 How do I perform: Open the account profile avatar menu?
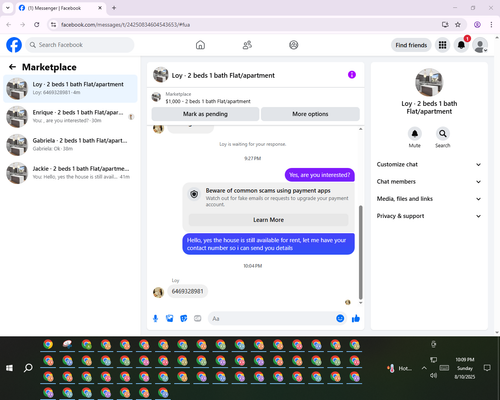point(480,45)
